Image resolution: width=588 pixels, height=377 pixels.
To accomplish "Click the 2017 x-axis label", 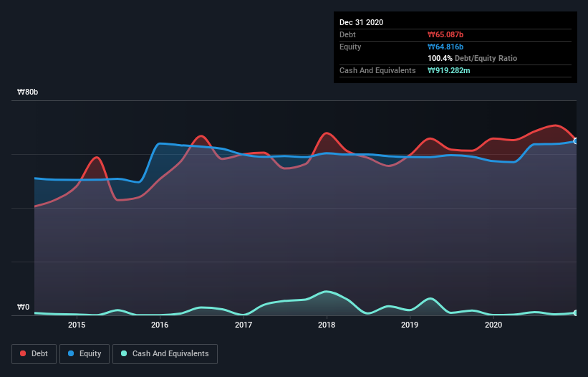I will [x=244, y=325].
